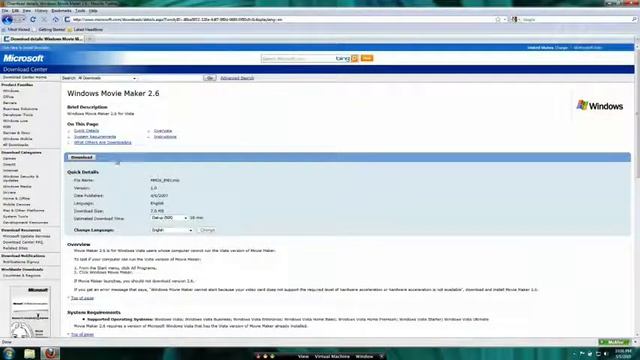The image size is (640, 360).
Task: Click in the Search Microsoft.com field
Action: coord(298,58)
